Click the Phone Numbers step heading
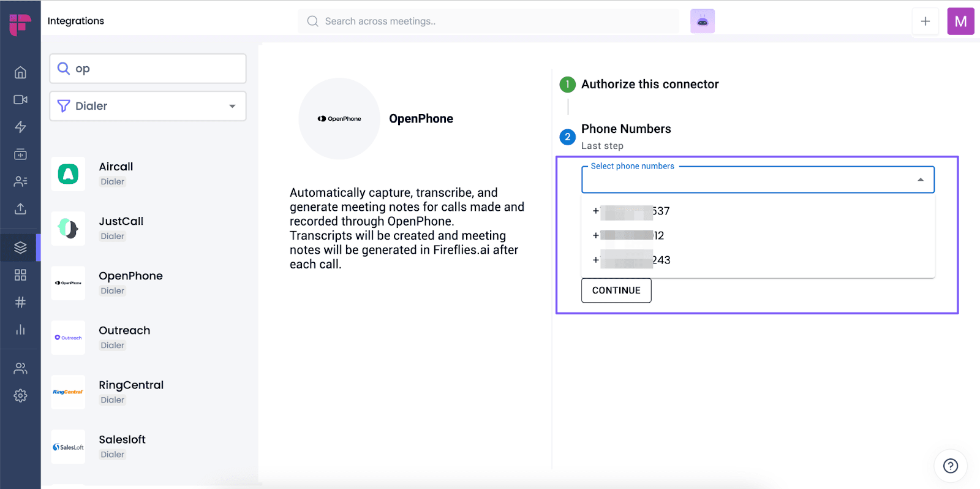This screenshot has height=489, width=980. tap(626, 129)
